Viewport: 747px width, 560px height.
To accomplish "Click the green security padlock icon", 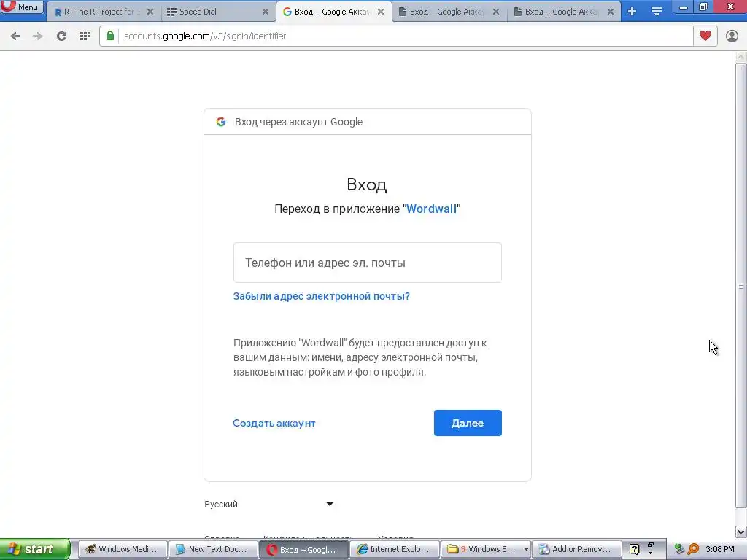I will 110,36.
